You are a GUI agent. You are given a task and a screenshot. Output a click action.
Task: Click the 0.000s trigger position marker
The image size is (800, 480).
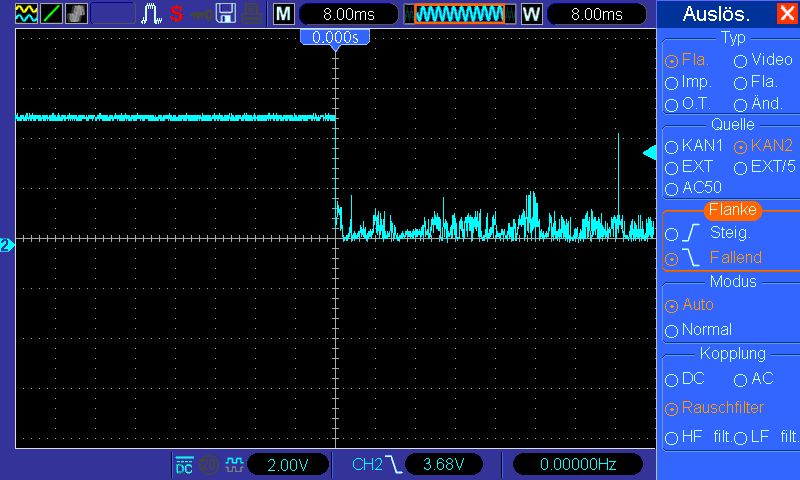point(336,37)
